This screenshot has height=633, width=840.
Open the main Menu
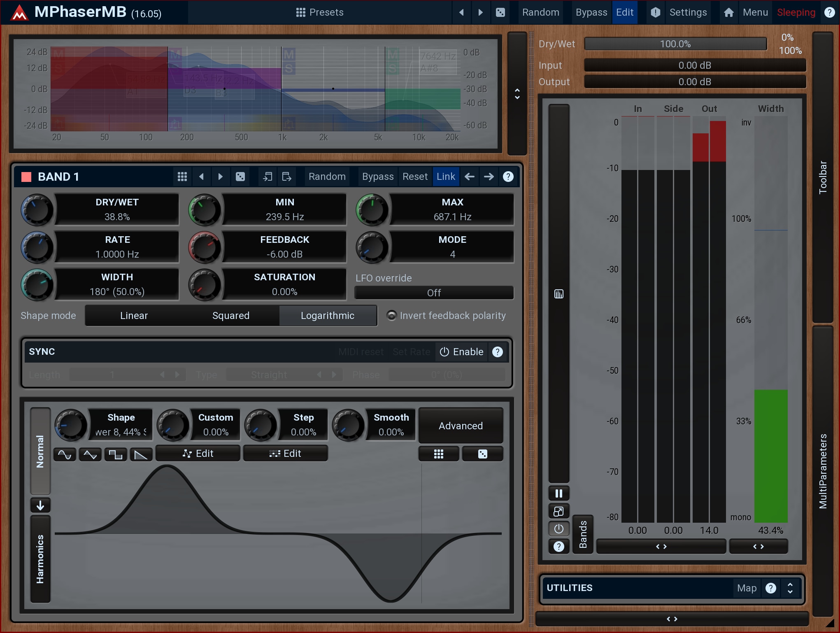pos(755,12)
